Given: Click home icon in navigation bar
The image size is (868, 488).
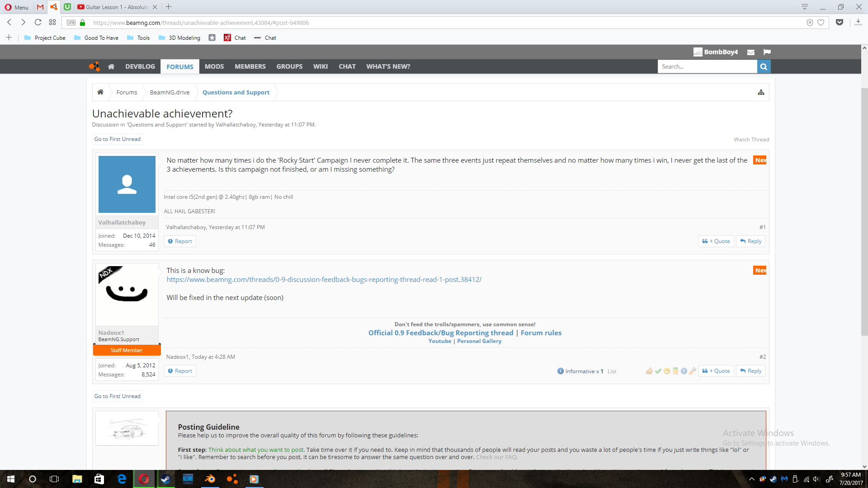Looking at the screenshot, I should pyautogui.click(x=111, y=66).
